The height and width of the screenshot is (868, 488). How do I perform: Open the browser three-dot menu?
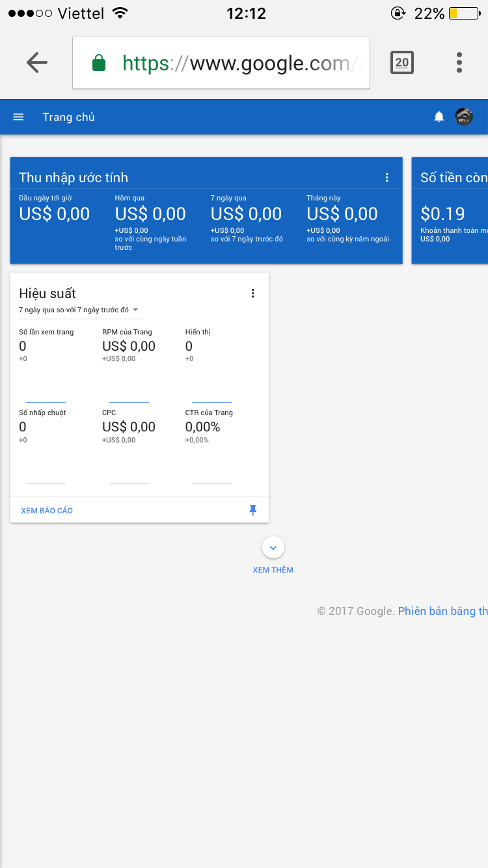459,62
